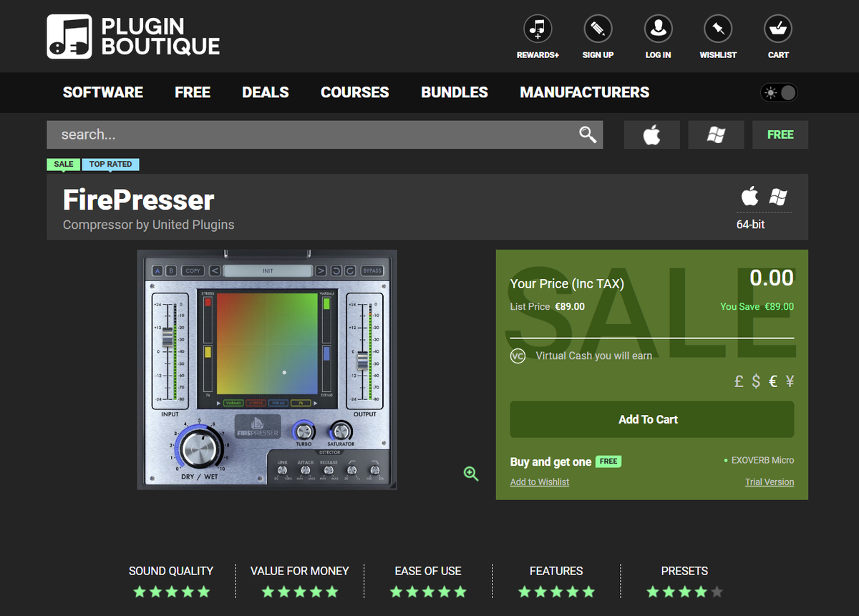Open the COURSES menu
Screen dimensions: 859x616
355,92
